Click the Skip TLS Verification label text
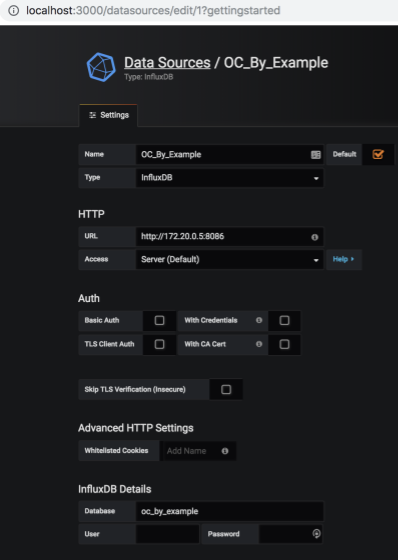The width and height of the screenshot is (399, 560). click(135, 389)
